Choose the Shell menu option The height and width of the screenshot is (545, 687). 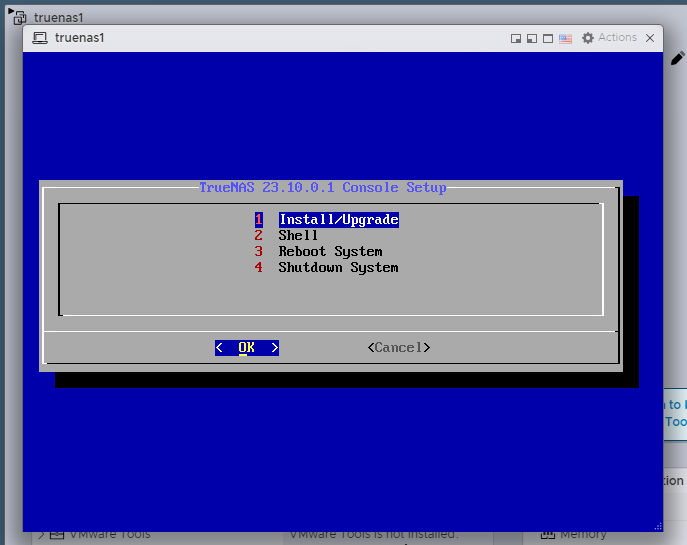point(298,235)
